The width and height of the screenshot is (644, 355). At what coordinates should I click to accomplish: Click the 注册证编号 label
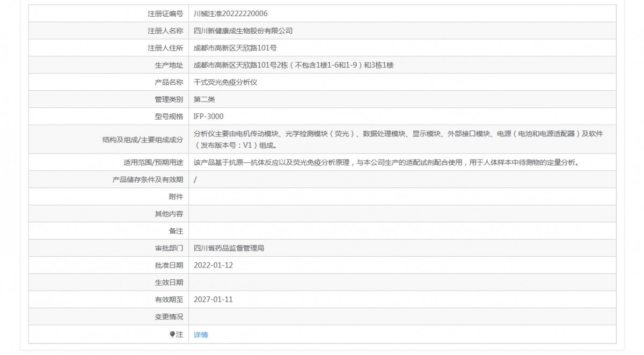pos(165,13)
